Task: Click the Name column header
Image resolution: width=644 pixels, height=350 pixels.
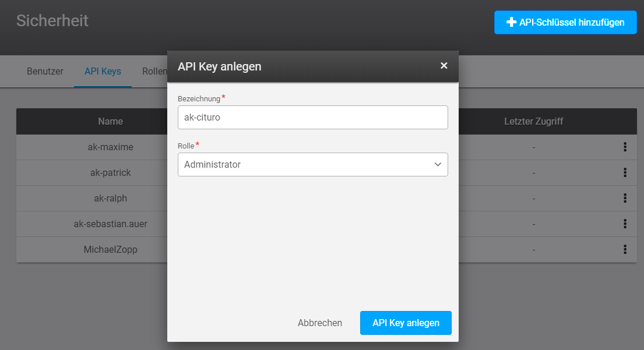Action: click(110, 121)
